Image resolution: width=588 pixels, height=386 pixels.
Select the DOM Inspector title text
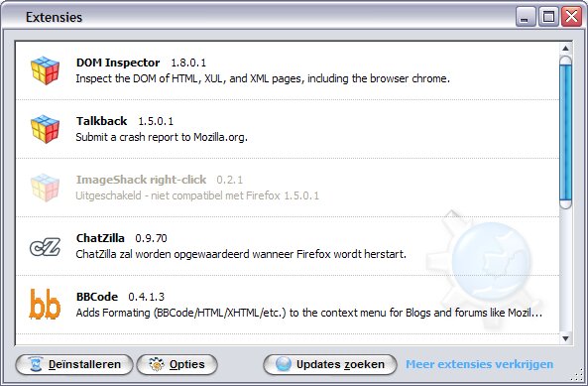pyautogui.click(x=118, y=63)
